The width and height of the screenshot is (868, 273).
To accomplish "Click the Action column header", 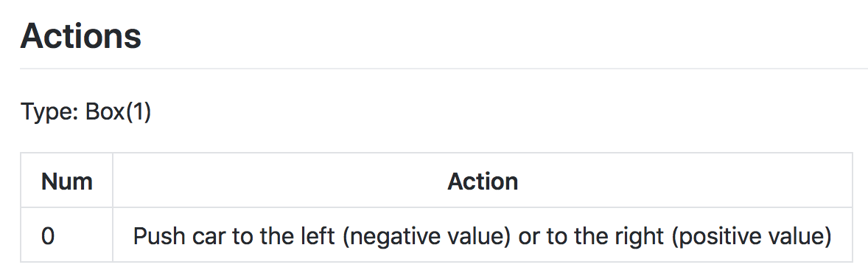I will point(483,181).
